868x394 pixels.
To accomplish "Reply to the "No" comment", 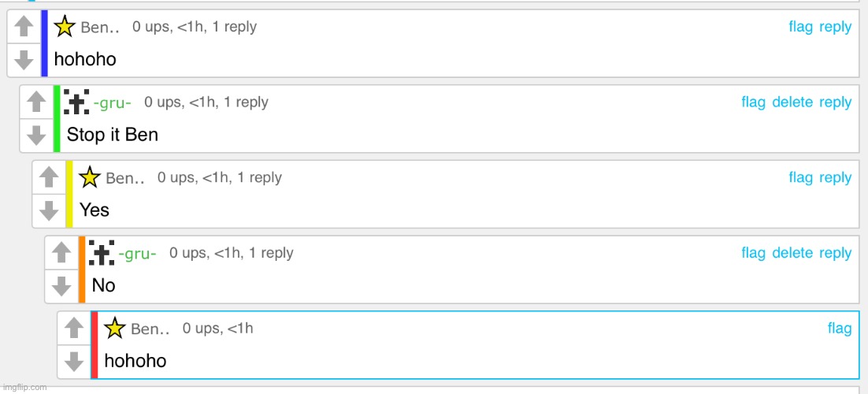I will coord(836,253).
